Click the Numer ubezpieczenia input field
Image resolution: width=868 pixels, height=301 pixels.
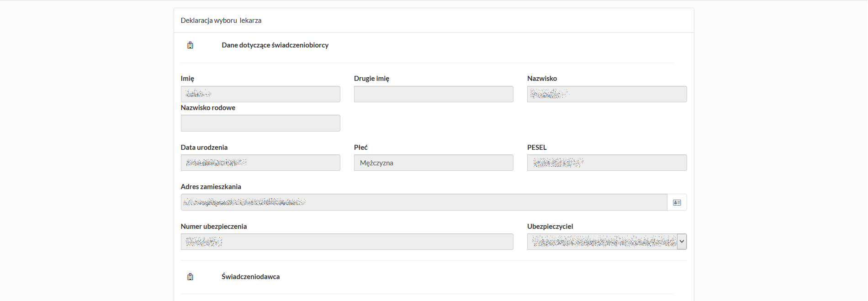pyautogui.click(x=347, y=242)
